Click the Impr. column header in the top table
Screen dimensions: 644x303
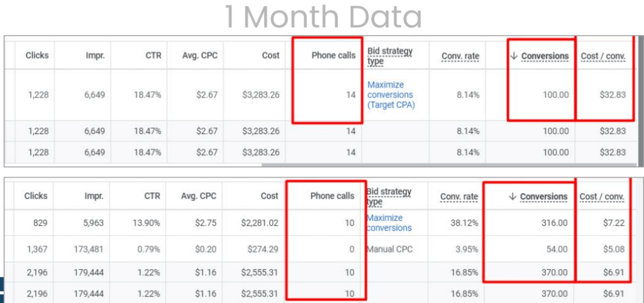click(x=95, y=55)
